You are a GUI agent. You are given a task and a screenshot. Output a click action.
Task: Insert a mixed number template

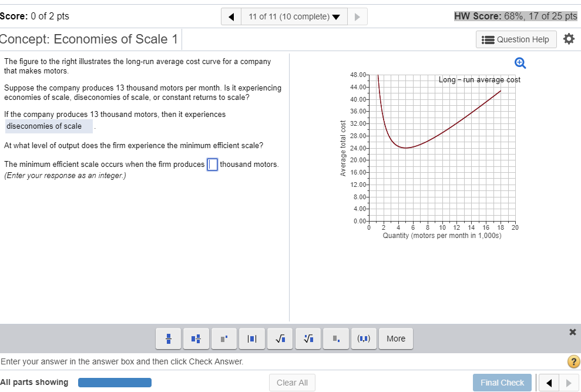click(x=196, y=339)
